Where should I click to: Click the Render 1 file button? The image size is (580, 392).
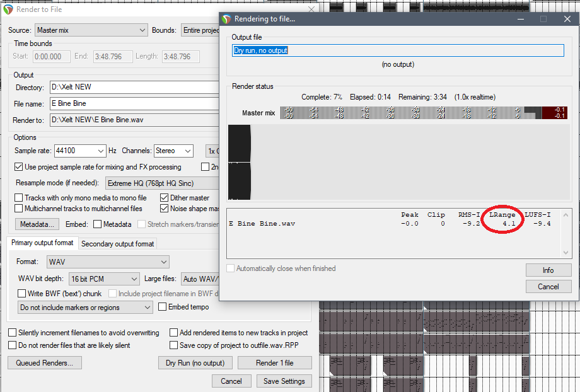pyautogui.click(x=274, y=363)
